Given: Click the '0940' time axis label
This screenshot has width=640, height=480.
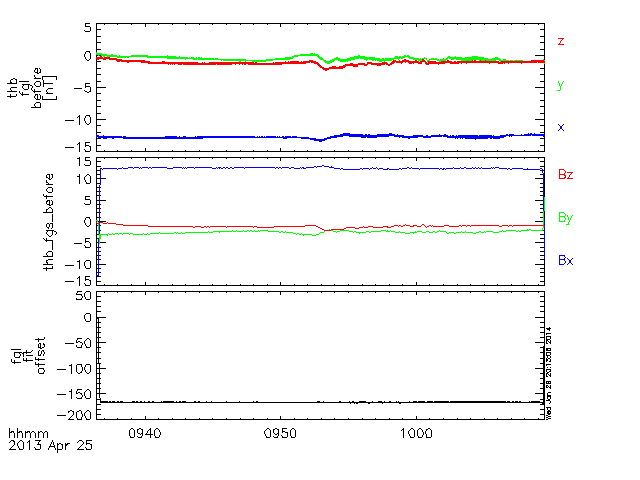Looking at the screenshot, I should click(145, 433).
